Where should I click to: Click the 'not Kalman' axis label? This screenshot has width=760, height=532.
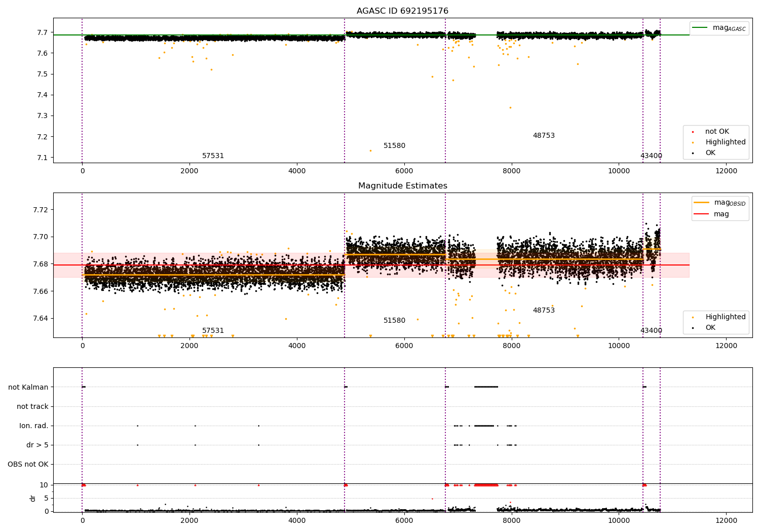28,387
